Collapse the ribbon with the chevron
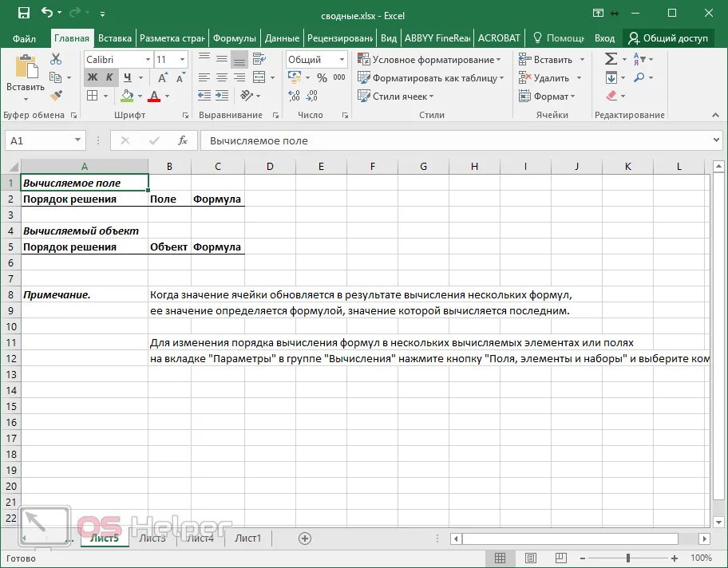The image size is (728, 568). (x=715, y=115)
